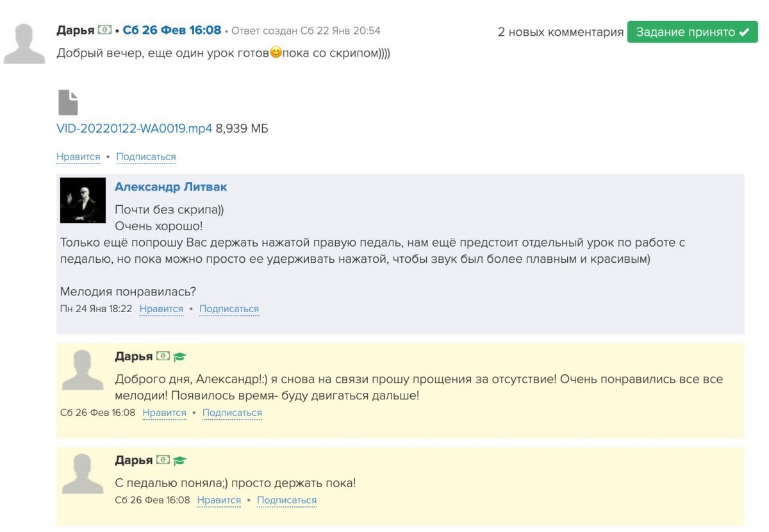Subscribe under Дарья's melodies comment

point(232,413)
